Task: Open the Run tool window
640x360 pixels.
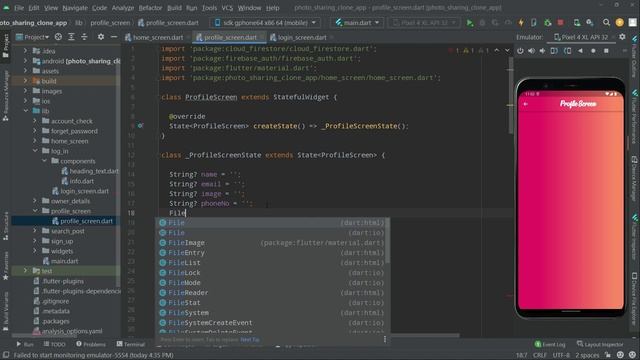Action: pos(25,344)
